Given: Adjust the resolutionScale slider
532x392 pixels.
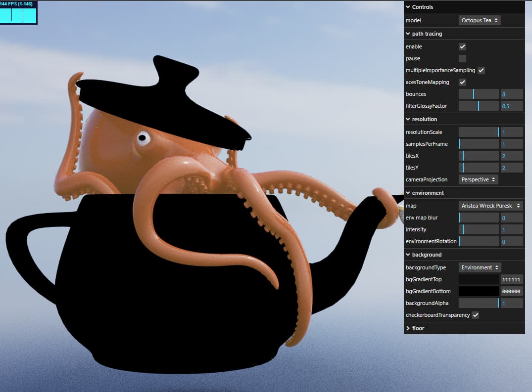Looking at the screenshot, I should coord(479,132).
